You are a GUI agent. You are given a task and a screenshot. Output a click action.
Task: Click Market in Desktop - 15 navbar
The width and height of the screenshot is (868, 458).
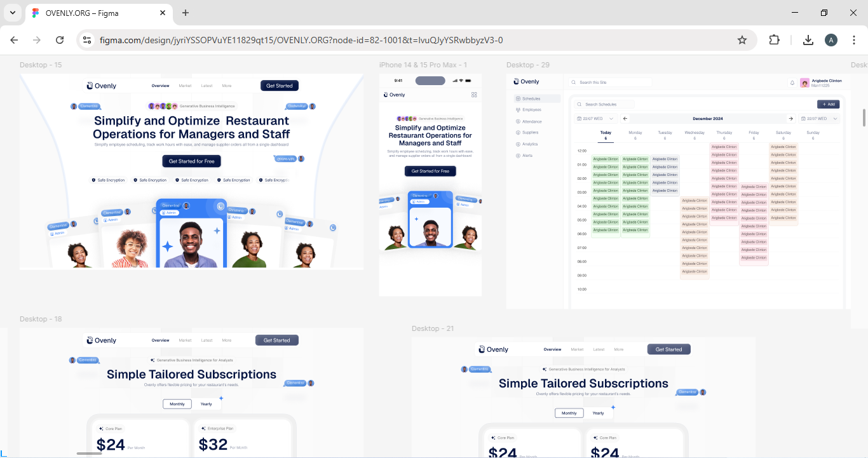tap(185, 86)
